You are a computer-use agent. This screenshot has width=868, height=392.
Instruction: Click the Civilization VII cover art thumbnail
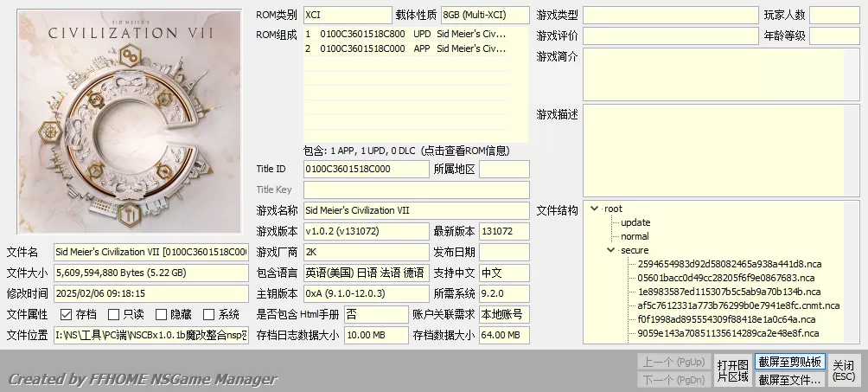coord(130,121)
